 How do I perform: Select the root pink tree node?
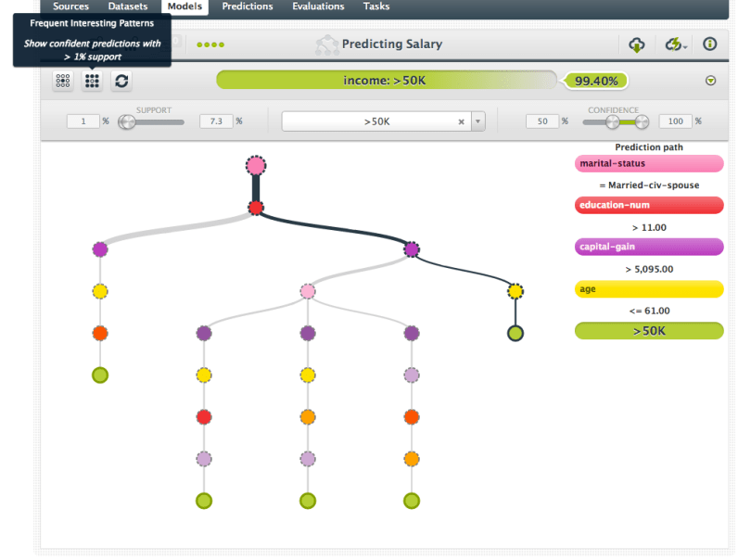[x=256, y=166]
